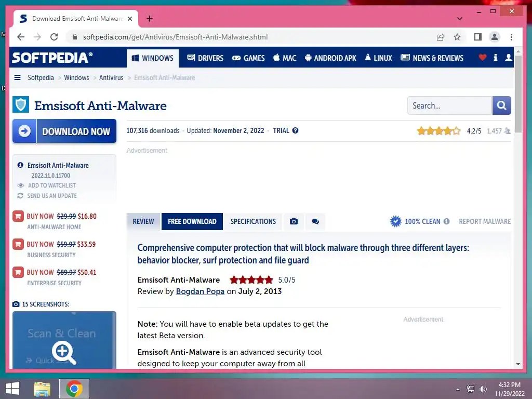
Task: Open the comments speech bubble tab
Action: coord(315,221)
